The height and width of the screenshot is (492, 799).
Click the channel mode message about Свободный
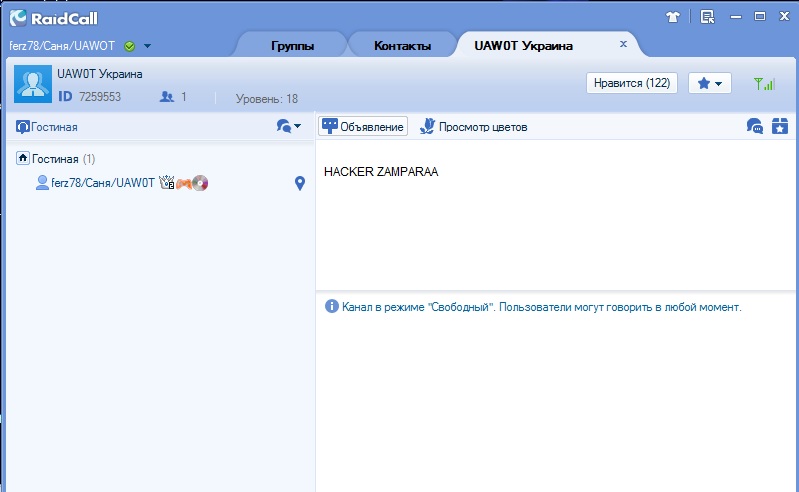click(x=542, y=307)
